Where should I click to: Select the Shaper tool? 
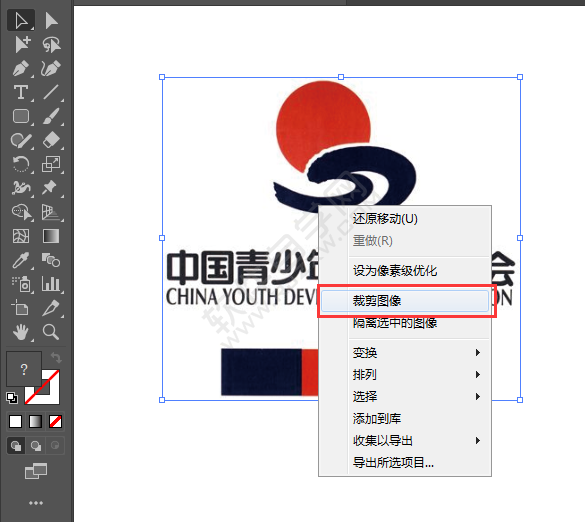click(x=21, y=140)
